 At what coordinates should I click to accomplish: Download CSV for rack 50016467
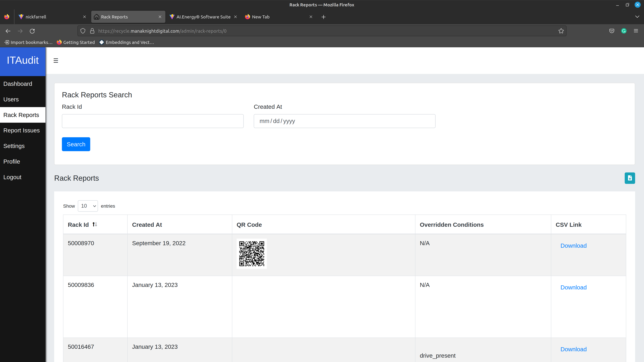tap(574, 349)
